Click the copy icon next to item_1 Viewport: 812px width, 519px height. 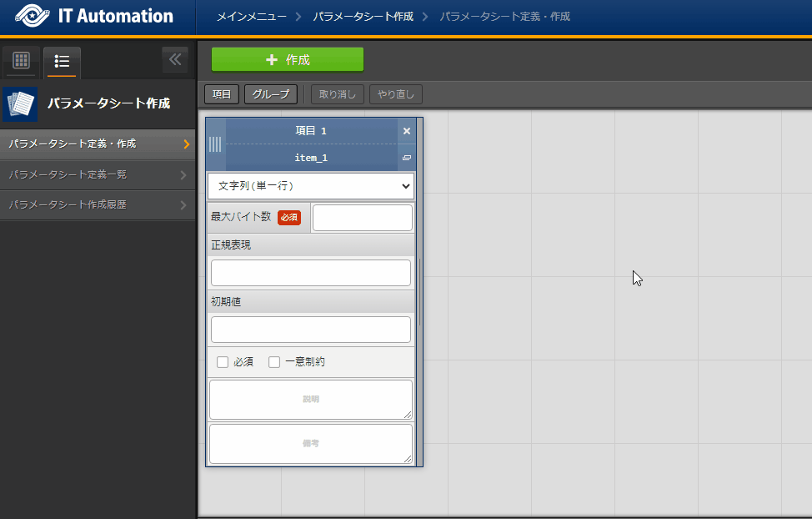[x=407, y=158]
